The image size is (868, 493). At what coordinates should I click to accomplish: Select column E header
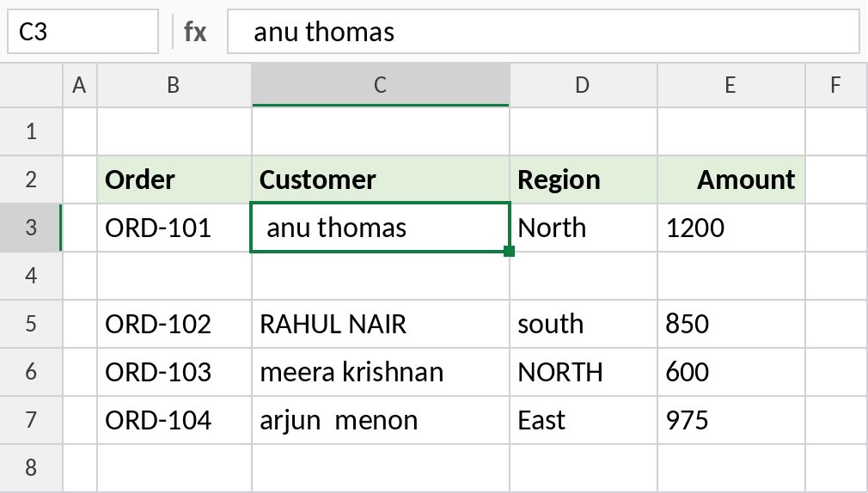pos(731,85)
